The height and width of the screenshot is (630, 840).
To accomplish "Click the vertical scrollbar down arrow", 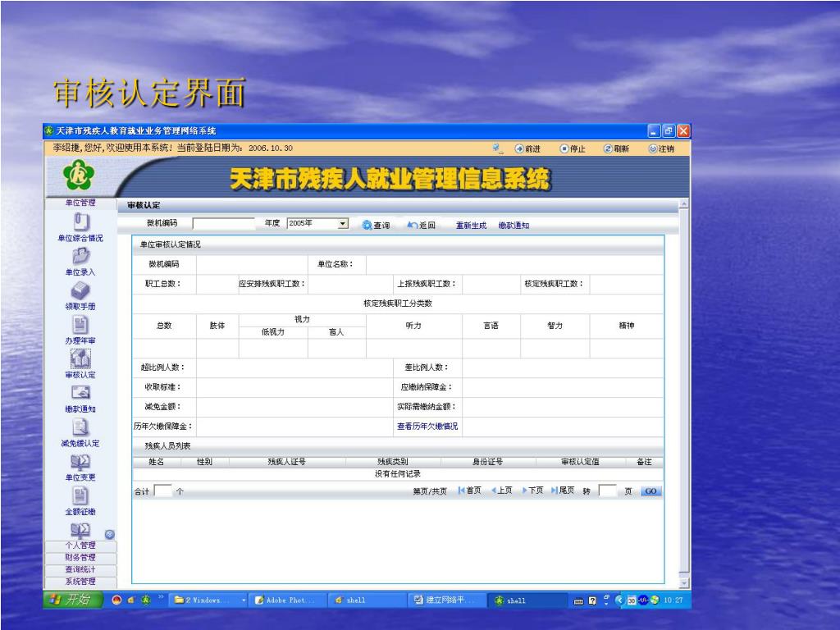I will pyautogui.click(x=684, y=583).
